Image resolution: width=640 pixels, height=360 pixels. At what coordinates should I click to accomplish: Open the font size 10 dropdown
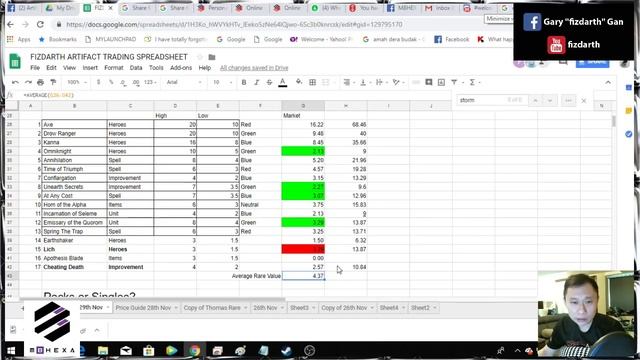[x=222, y=82]
